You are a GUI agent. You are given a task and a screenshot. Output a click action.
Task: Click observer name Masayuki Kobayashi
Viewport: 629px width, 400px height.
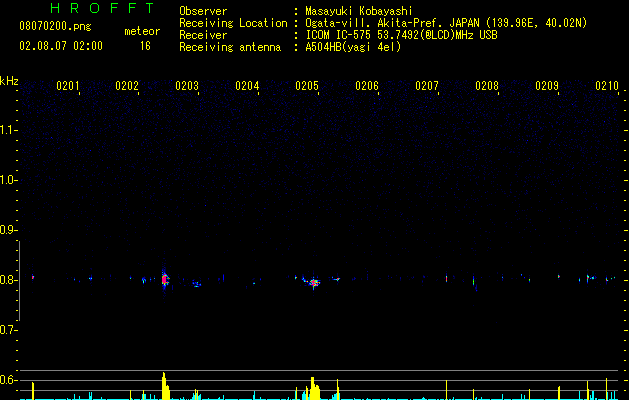pos(359,11)
